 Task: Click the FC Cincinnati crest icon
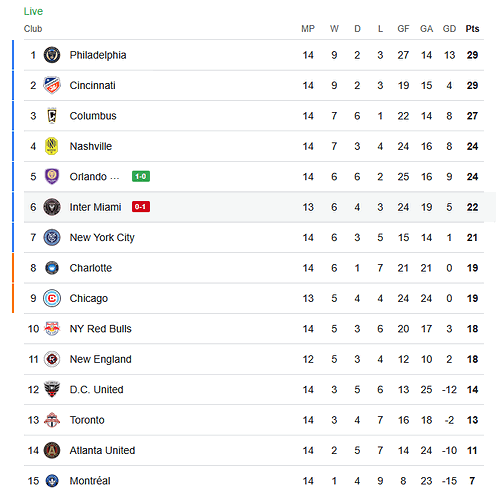coord(52,85)
